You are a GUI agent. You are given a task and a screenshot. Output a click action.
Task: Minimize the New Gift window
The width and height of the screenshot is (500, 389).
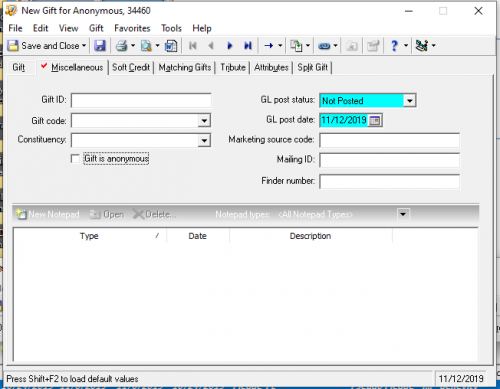click(x=409, y=11)
